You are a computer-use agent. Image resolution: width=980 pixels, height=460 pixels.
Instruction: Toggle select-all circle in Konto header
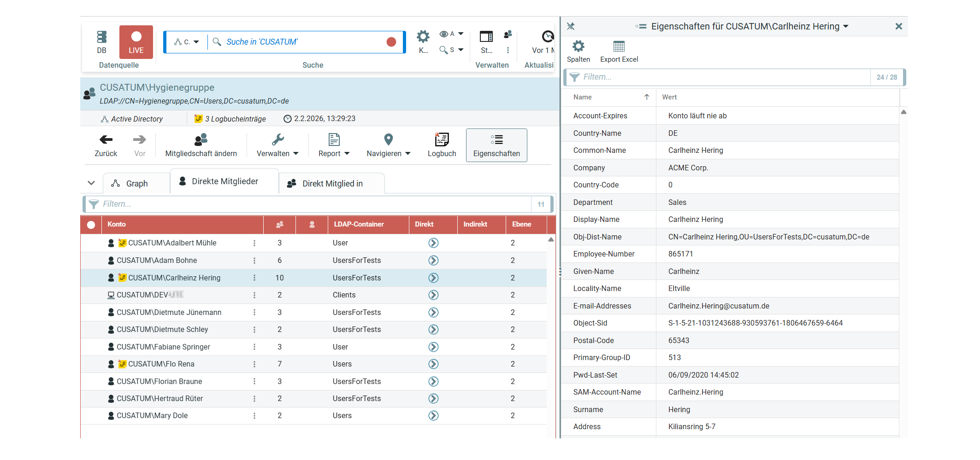coord(91,225)
